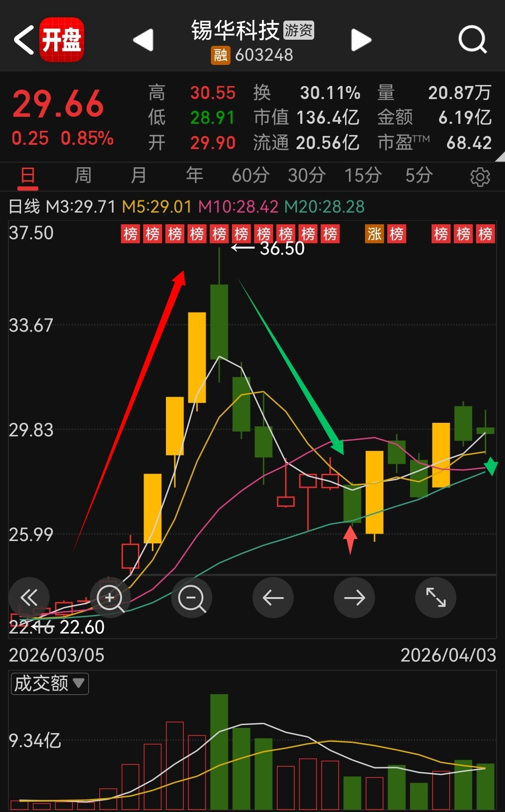The image size is (505, 812).
Task: Tap the 9.34亿 volume axis label
Action: pos(35,741)
